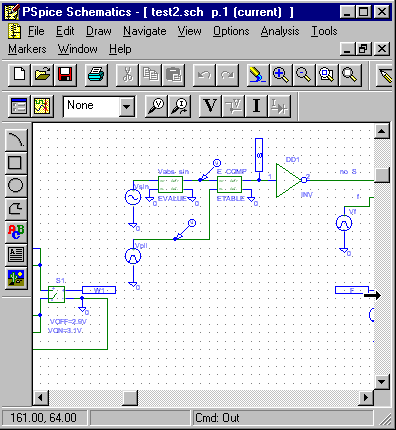Viewport: 396px width, 430px height.
Task: Open the Simulation Setup dialog icon
Action: pos(19,106)
